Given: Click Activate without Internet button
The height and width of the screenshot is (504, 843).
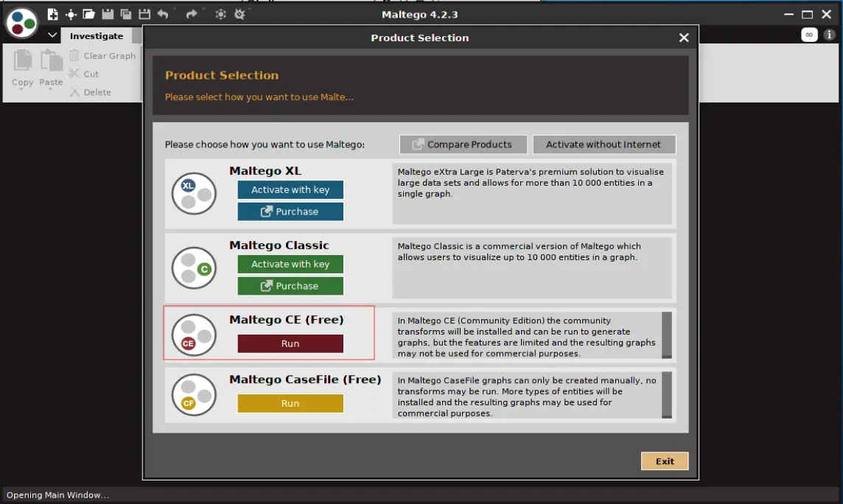Looking at the screenshot, I should pyautogui.click(x=604, y=144).
